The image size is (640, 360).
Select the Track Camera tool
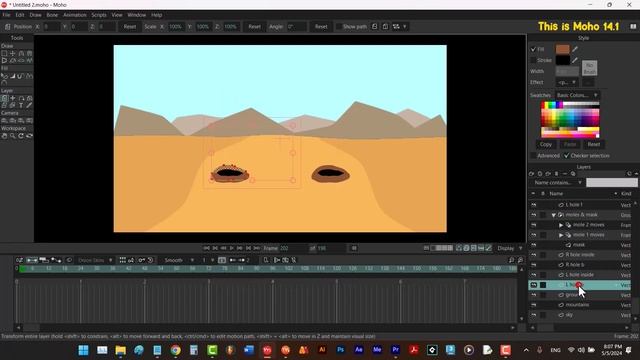coord(4,121)
